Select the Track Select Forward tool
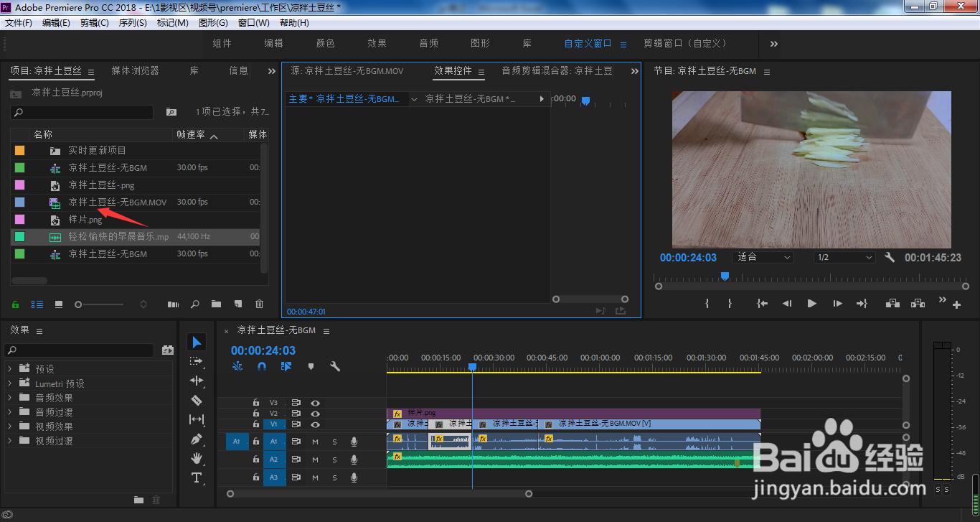 point(197,361)
